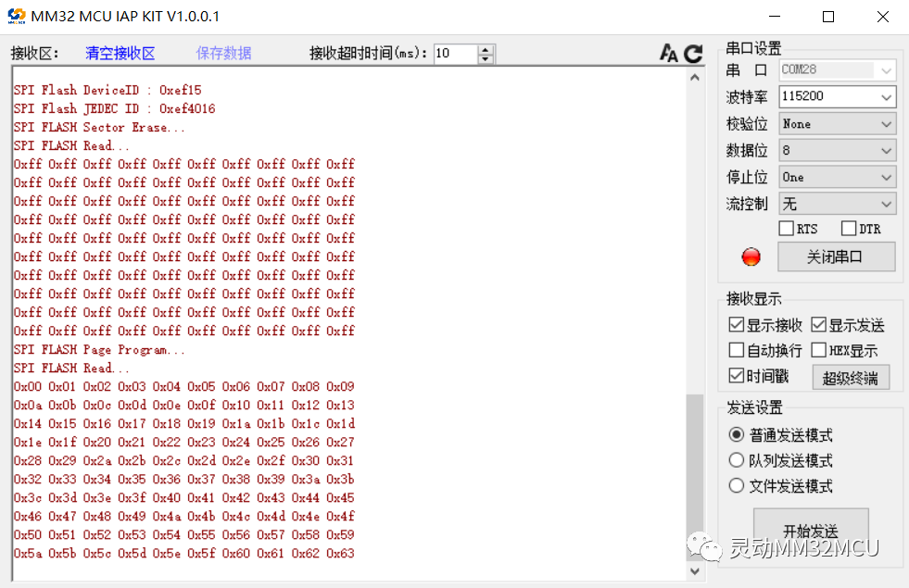Viewport: 909px width, 588px height.
Task: Enable the HEX显示 checkbox
Action: pos(818,350)
